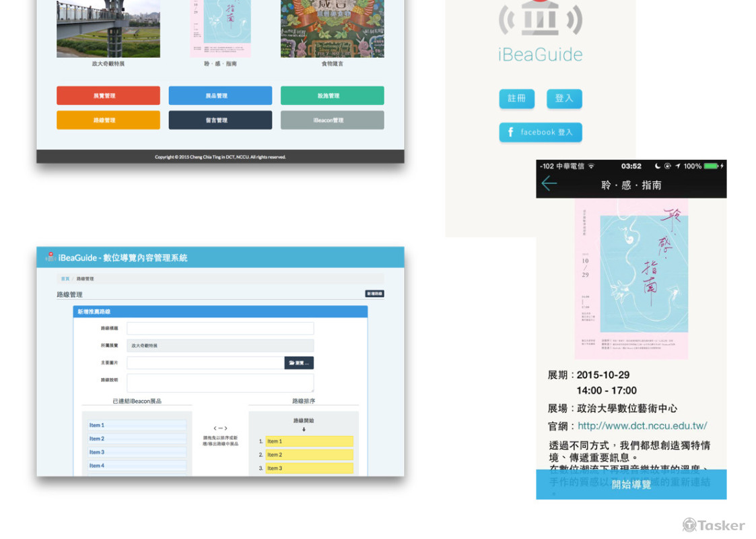Open the www.dct.nccu.edu.tw official site link
The height and width of the screenshot is (539, 756).
pos(642,426)
